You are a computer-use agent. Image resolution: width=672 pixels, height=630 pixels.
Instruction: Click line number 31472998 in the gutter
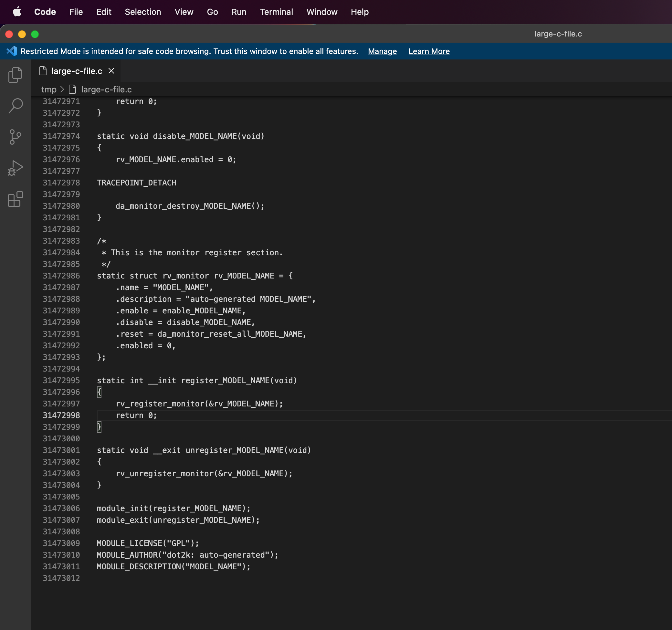[61, 415]
